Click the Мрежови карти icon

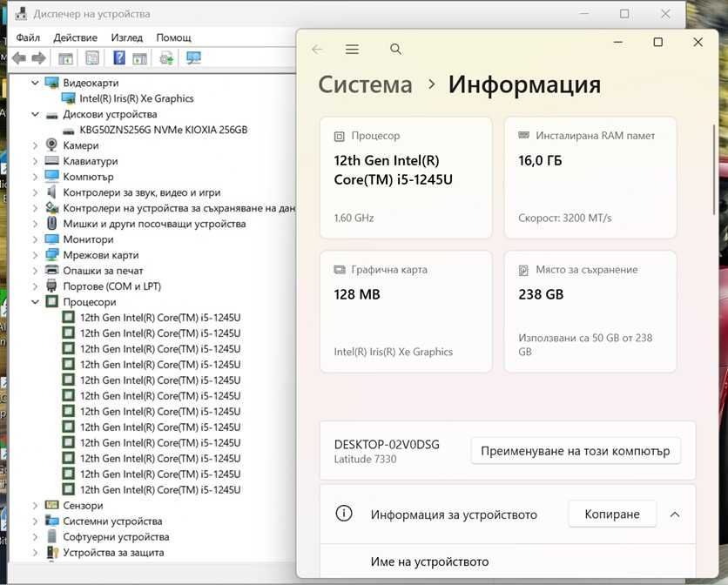pos(51,254)
